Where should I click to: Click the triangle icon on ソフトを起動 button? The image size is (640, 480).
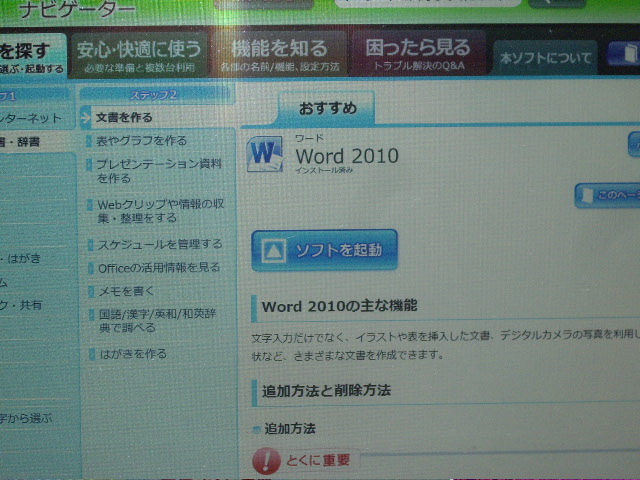(273, 250)
